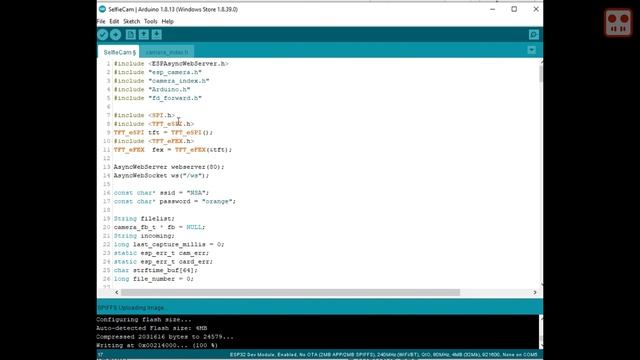Screen dimensions: 640x360
Task: Click the esp_err_t card_err line
Action: (163, 262)
